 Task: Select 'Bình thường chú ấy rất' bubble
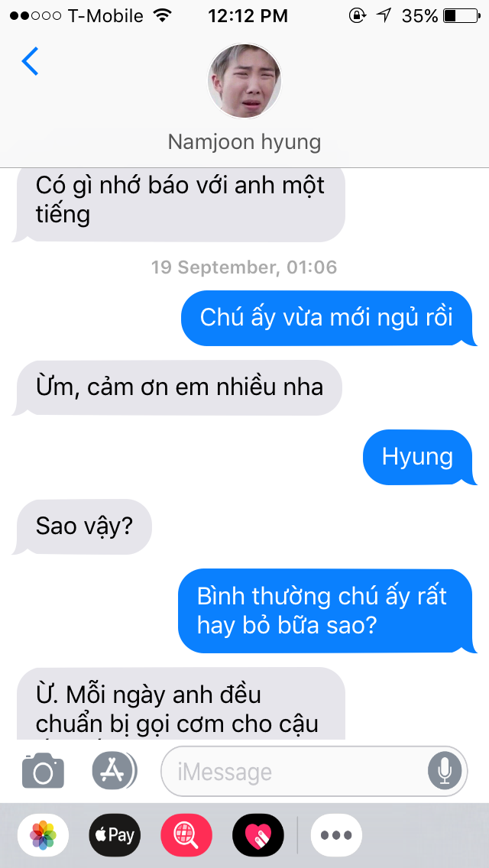(327, 611)
